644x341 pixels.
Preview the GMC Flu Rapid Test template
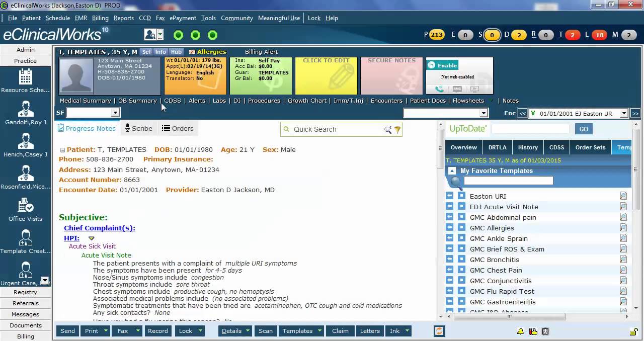623,291
